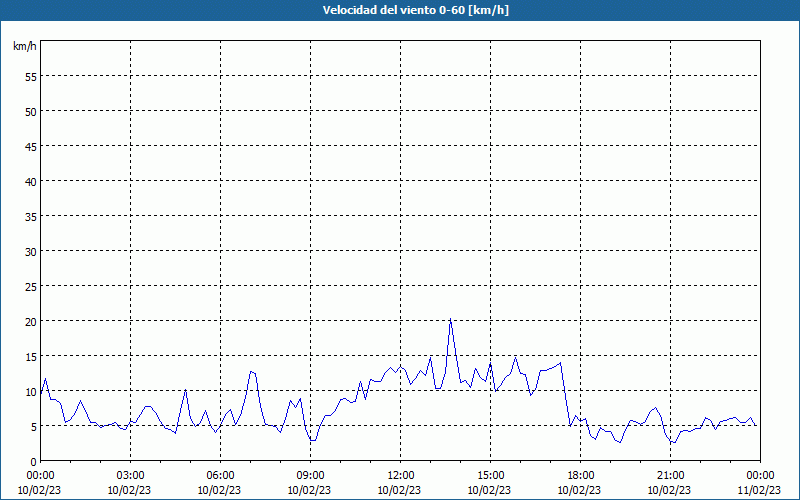Click the 50 y-axis tick label

31,112
